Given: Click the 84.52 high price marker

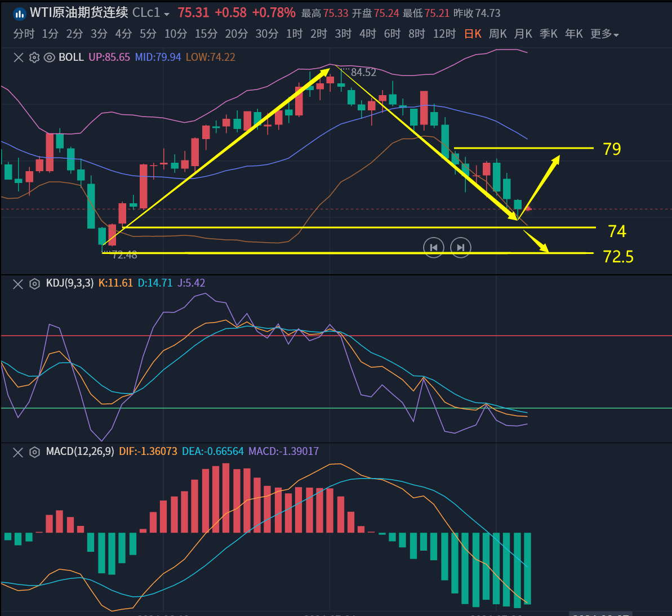Looking at the screenshot, I should click(x=363, y=73).
